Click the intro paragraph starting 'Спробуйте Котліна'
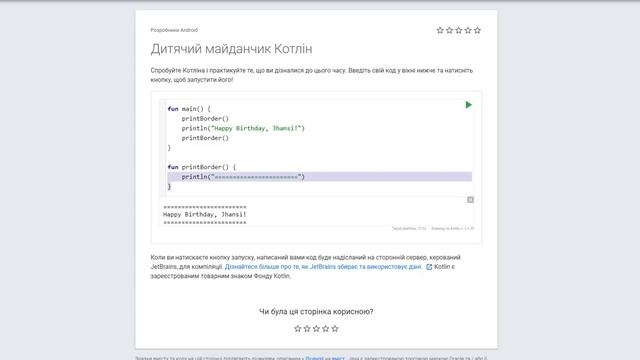Viewport: 640px width, 360px height. (x=312, y=75)
